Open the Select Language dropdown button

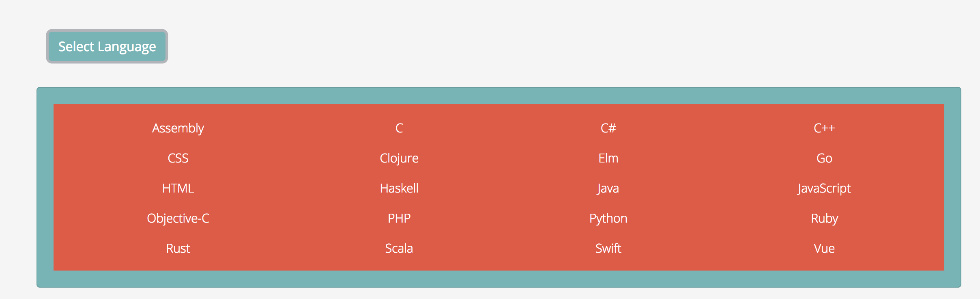[107, 46]
